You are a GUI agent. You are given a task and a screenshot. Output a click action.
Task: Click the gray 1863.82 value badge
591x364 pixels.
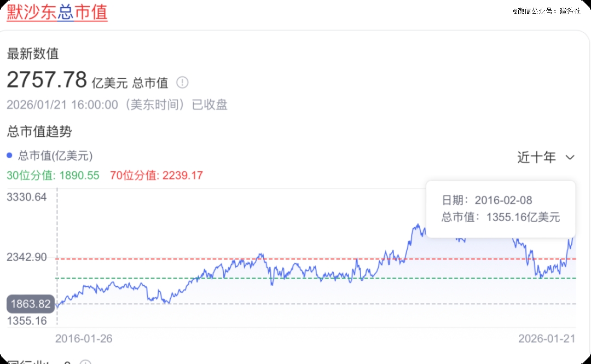click(x=30, y=304)
